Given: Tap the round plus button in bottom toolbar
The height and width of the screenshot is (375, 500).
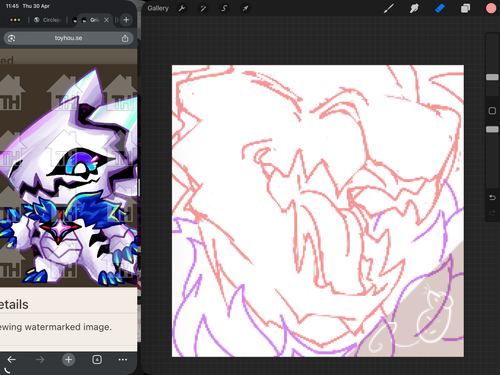Looking at the screenshot, I should [68, 360].
